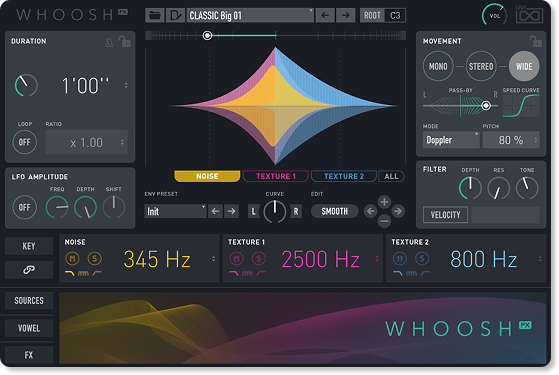Click the duration 1'00'' value stepper

(x=126, y=86)
